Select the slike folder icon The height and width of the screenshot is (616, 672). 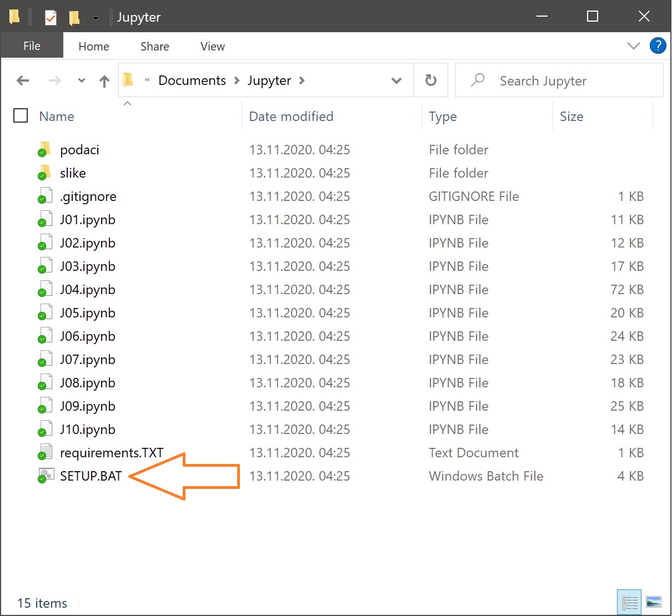tap(44, 173)
